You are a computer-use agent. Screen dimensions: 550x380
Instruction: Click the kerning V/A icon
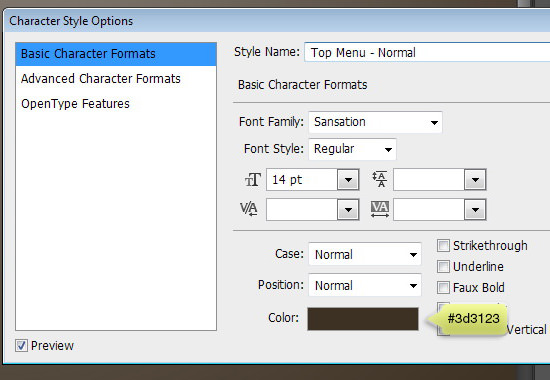[249, 209]
